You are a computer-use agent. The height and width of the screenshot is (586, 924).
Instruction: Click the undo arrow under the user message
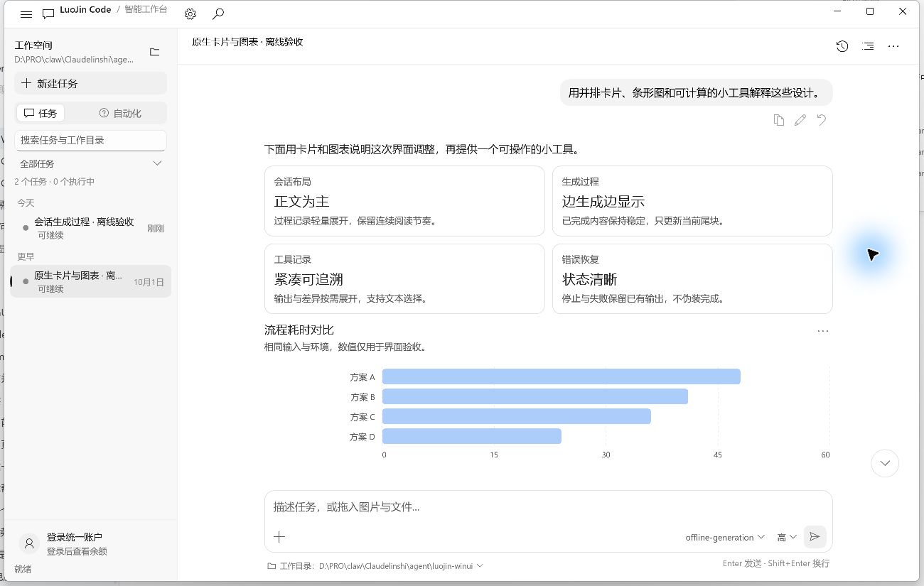[x=822, y=120]
